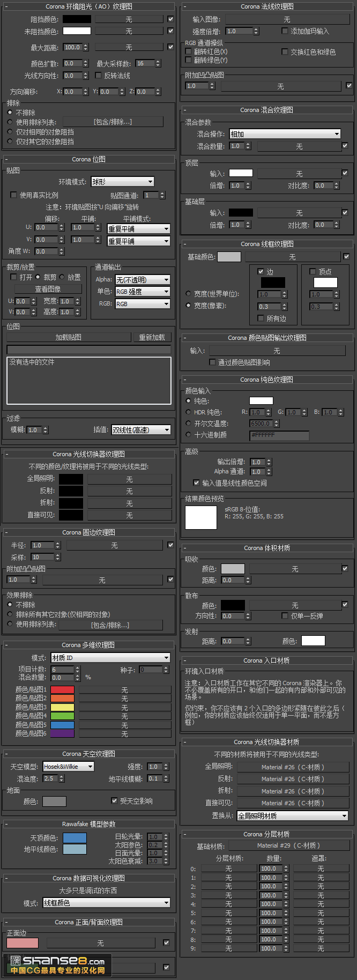Click the 阻挡颜色 black swatch
The image size is (357, 980).
[77, 19]
